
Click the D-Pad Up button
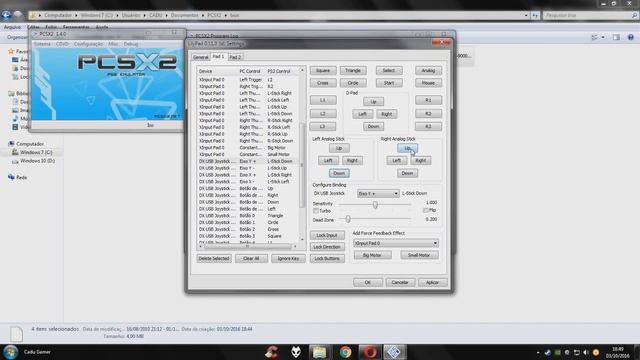pyautogui.click(x=373, y=102)
